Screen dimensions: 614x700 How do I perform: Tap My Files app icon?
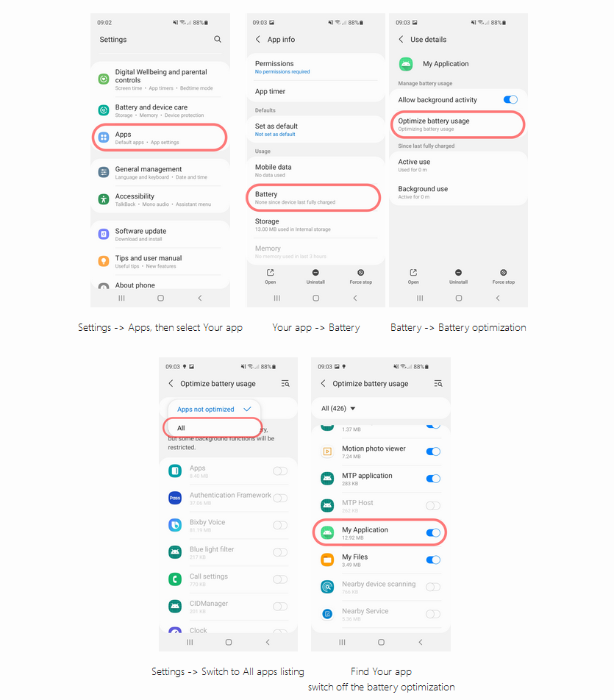327,560
